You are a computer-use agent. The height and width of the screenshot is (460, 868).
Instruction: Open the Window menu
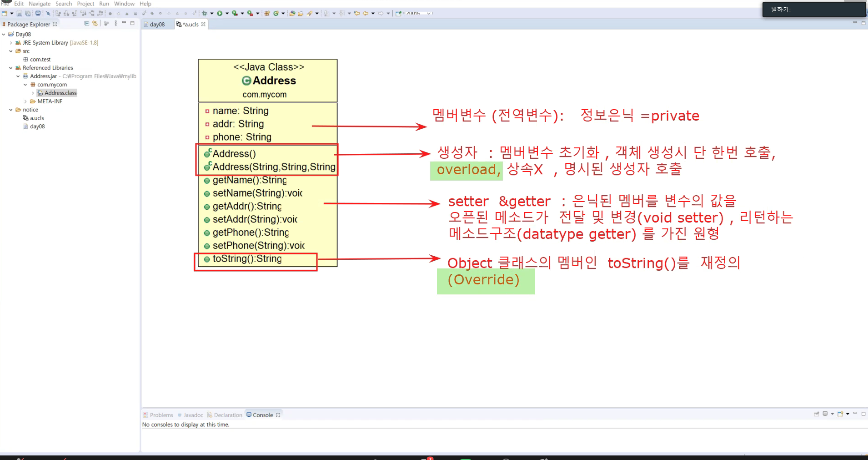click(124, 4)
